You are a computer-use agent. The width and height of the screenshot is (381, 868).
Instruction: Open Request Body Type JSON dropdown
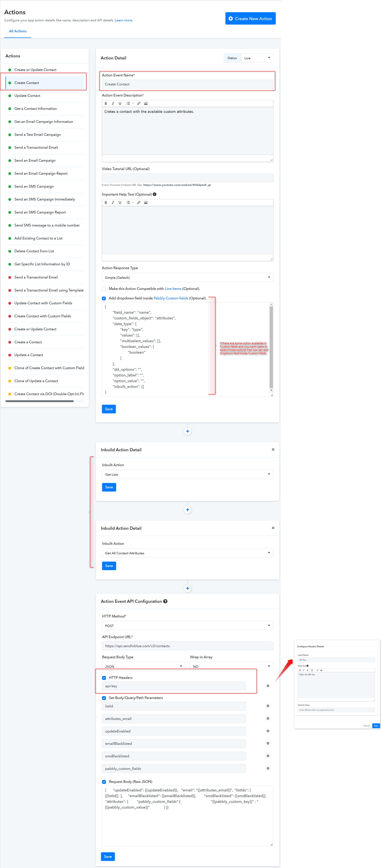pos(143,666)
